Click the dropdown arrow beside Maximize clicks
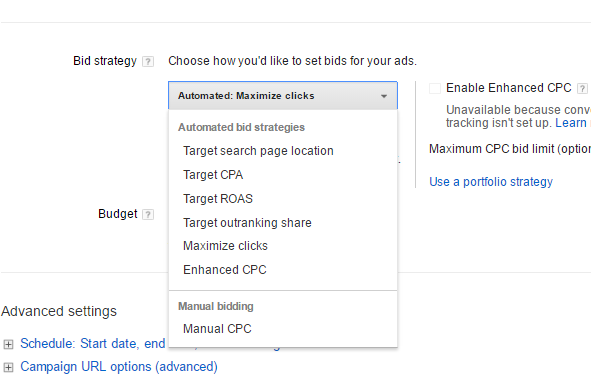Image resolution: width=591 pixels, height=389 pixels. coord(384,96)
